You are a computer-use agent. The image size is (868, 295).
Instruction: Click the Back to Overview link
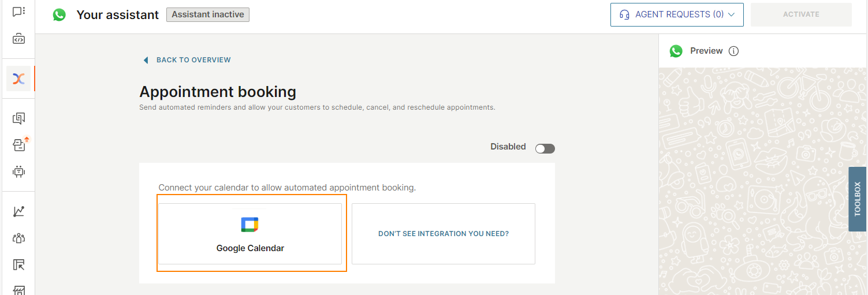(193, 60)
